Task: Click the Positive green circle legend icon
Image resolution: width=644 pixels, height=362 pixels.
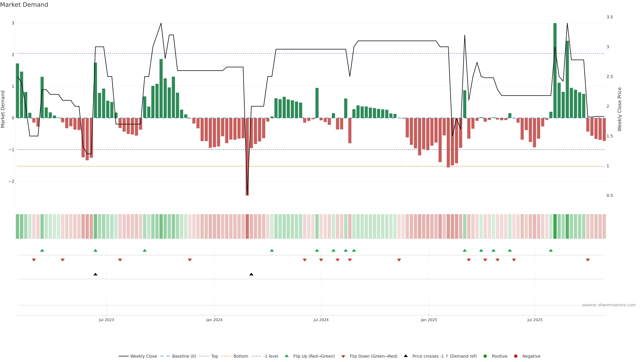Action: coord(485,356)
